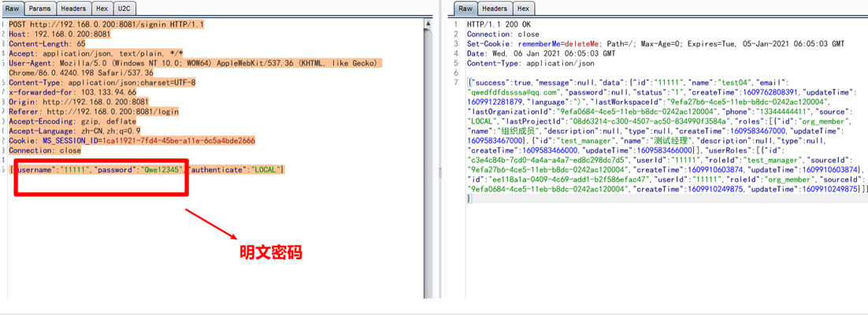Viewport: 868px width, 315px height.
Task: Click the "username":"11111" field in the body
Action: pos(52,169)
